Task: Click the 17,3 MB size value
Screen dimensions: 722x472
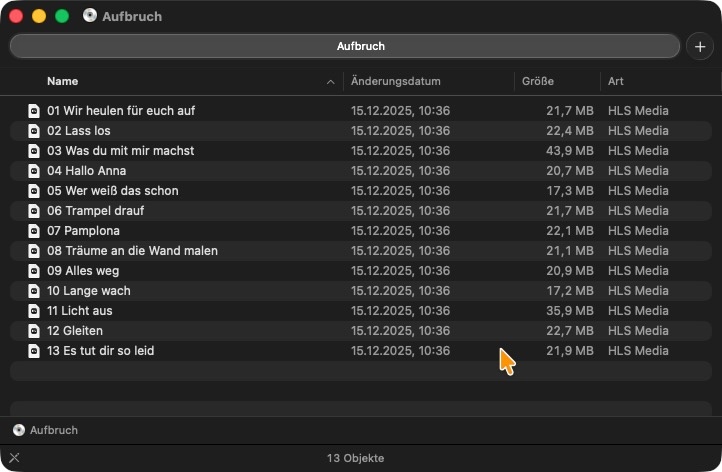Action: point(570,191)
